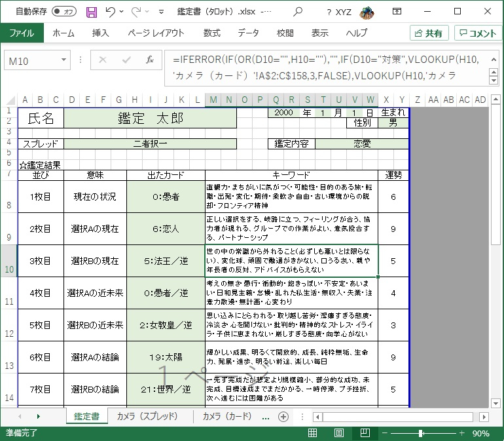Open the Undo history dropdown arrow
Screen dimensions: 504x441
(x=122, y=12)
